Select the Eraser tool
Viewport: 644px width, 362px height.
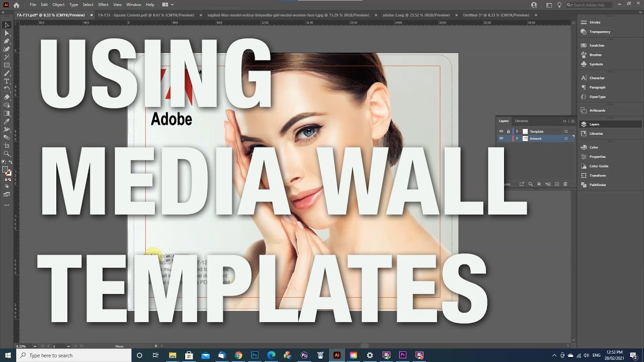tap(7, 97)
